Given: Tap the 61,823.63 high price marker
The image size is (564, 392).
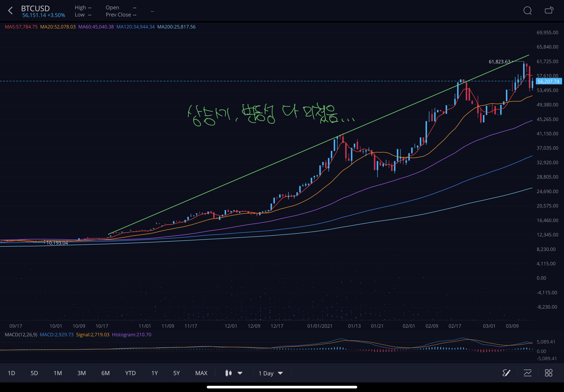Looking at the screenshot, I should coord(499,62).
